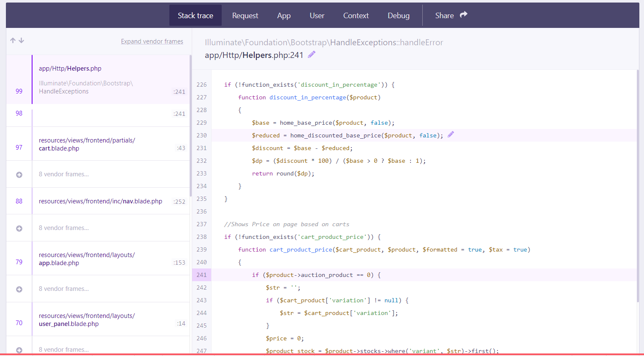Select frame 79 app.blade.php
The width and height of the screenshot is (644, 356).
tap(98, 258)
